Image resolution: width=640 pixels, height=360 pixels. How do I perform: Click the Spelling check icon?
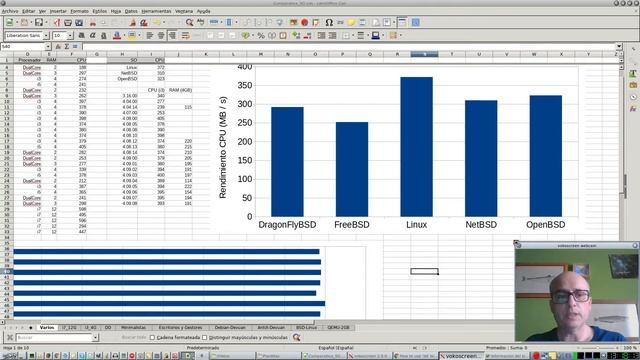(x=200, y=22)
